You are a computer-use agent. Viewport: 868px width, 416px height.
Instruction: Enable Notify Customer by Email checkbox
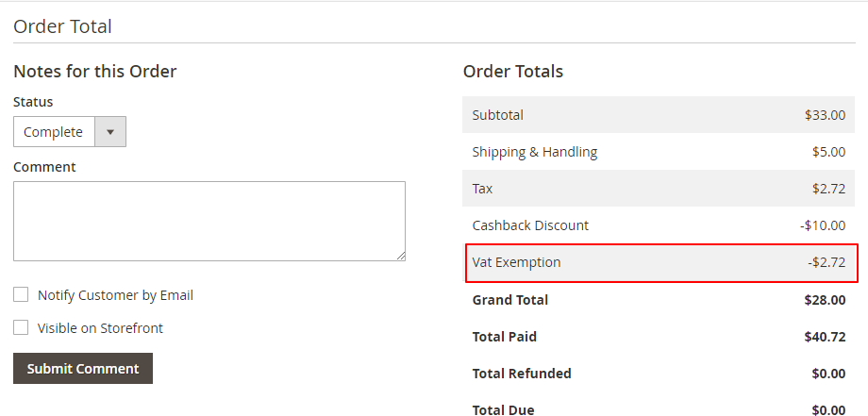21,295
